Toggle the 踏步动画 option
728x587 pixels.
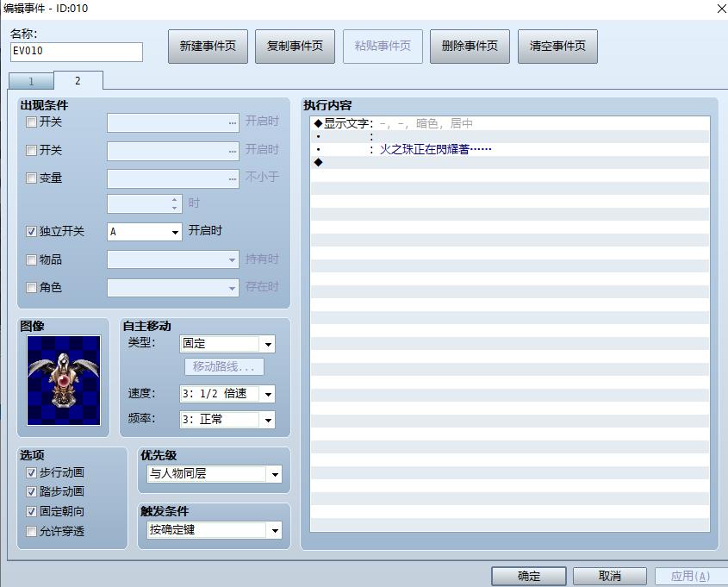click(x=31, y=492)
